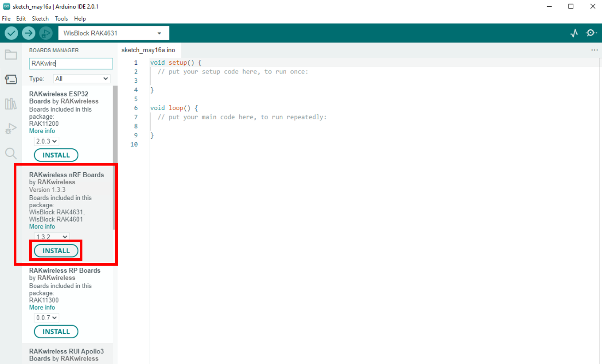Click the WisBlock RAK4601 board name
This screenshot has width=602, height=364.
click(x=56, y=219)
